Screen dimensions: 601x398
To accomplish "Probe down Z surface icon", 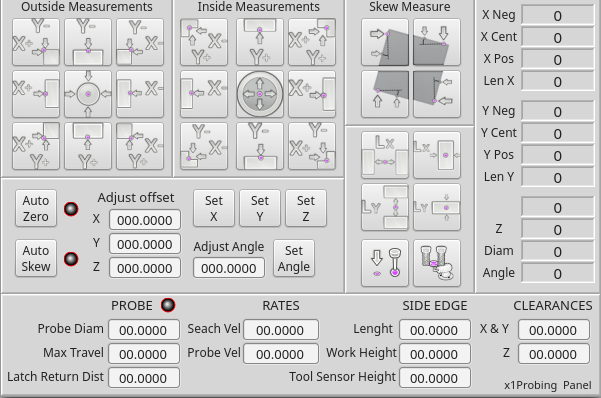I will pyautogui.click(x=385, y=263).
